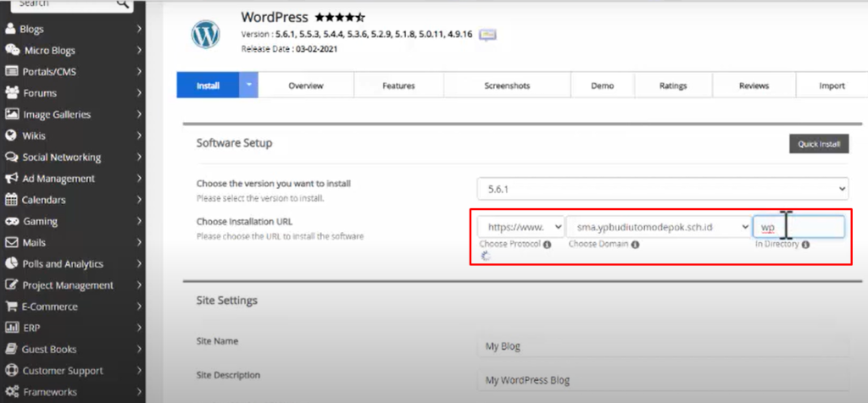Click the WordPress star rating
The width and height of the screenshot is (868, 403).
(340, 18)
